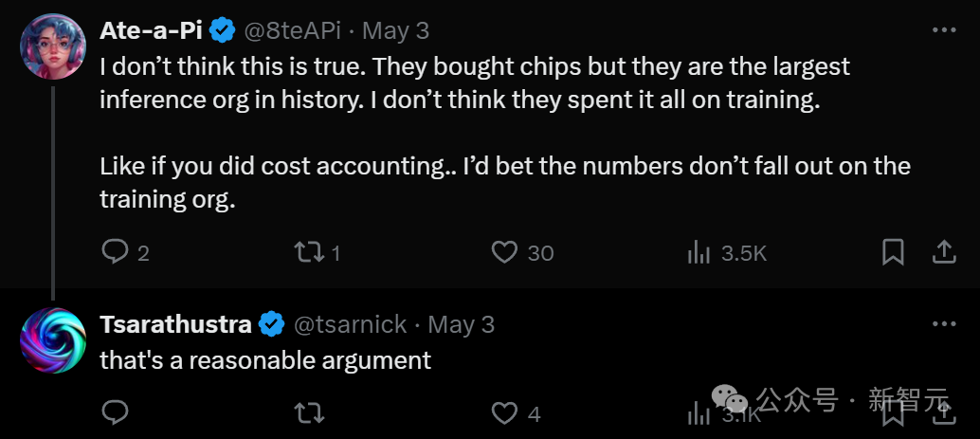Like Ate-a-Pi's tweet with 30 likes
The width and height of the screenshot is (980, 439).
pos(504,252)
